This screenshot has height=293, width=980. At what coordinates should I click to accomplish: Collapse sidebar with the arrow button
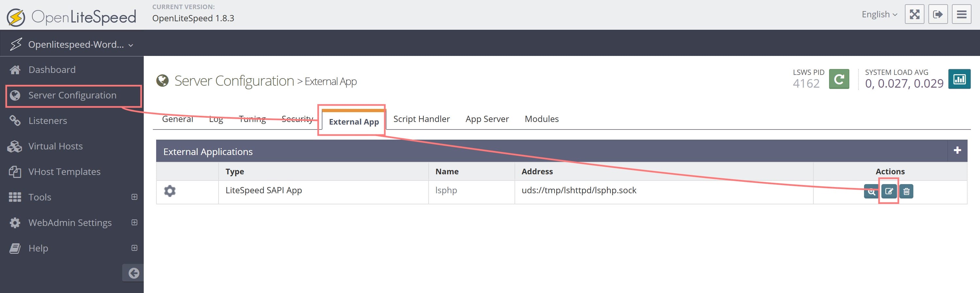133,273
